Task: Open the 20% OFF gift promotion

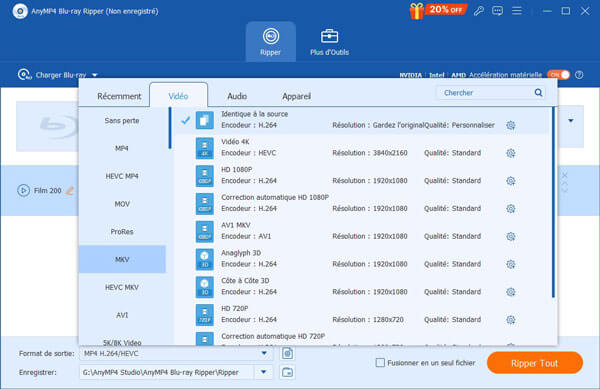Action: 438,10
